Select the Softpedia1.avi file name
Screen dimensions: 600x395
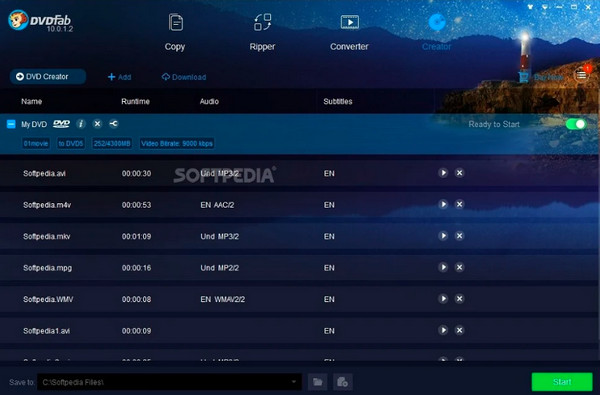(46, 331)
